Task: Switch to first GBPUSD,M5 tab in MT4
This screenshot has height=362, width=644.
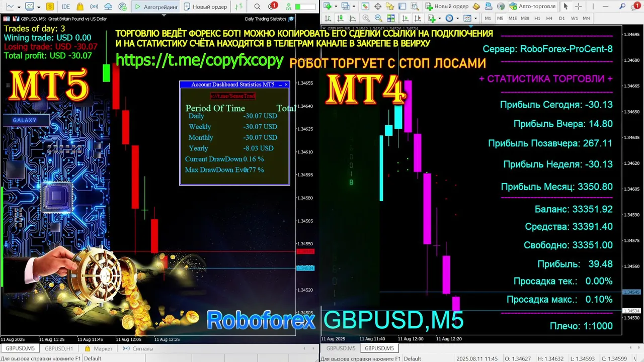Action: (341, 348)
